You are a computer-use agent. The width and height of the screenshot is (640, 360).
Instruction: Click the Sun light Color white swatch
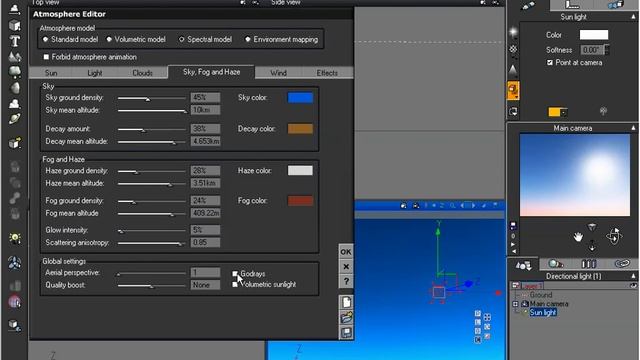click(x=593, y=35)
